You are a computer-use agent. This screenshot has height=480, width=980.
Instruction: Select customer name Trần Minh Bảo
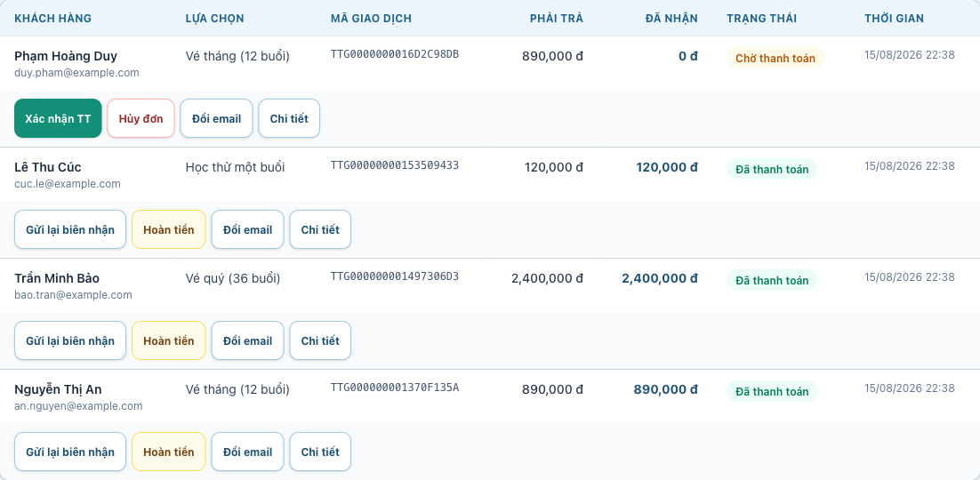click(x=57, y=279)
